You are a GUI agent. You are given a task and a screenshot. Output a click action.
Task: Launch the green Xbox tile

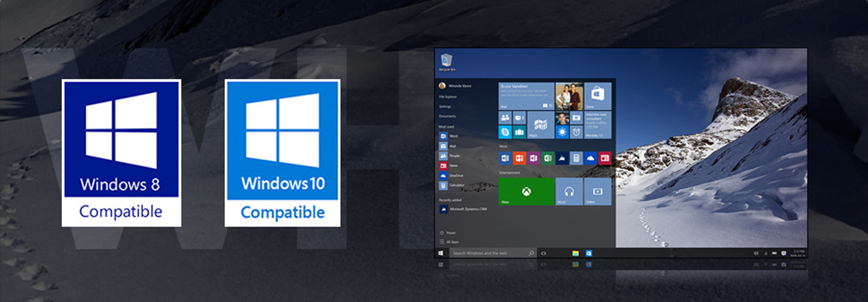point(526,192)
